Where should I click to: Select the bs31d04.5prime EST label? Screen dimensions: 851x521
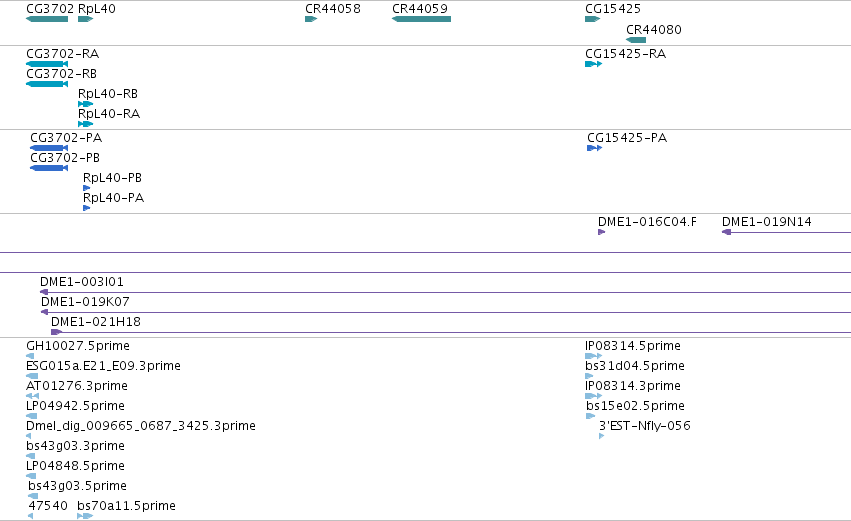tap(635, 366)
